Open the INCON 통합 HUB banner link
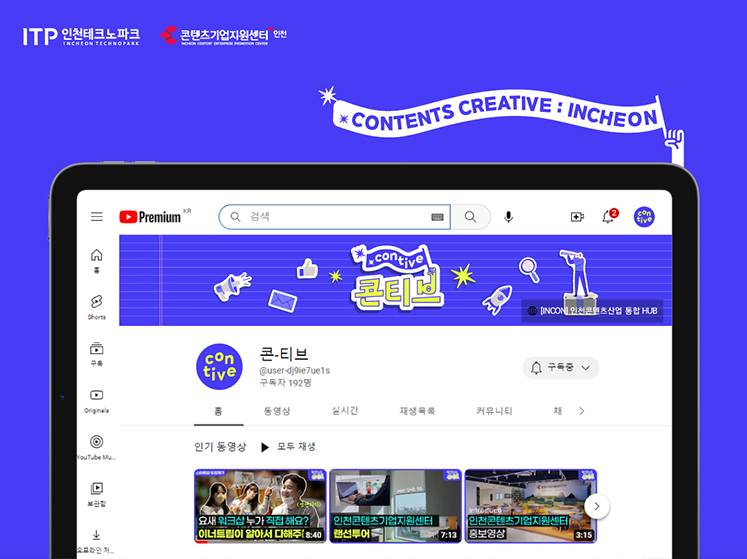This screenshot has width=747, height=559. (592, 311)
